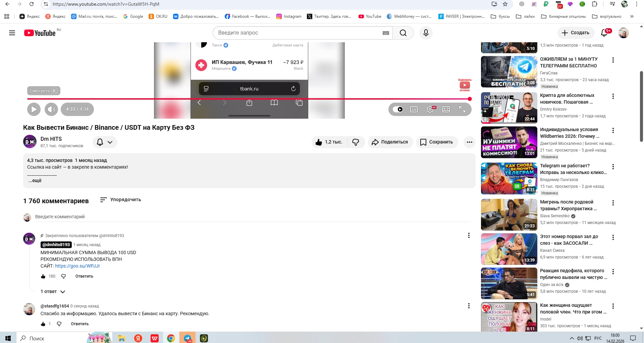This screenshot has width=644, height=343.
Task: Open Telegram from the taskbar
Action: (187, 338)
